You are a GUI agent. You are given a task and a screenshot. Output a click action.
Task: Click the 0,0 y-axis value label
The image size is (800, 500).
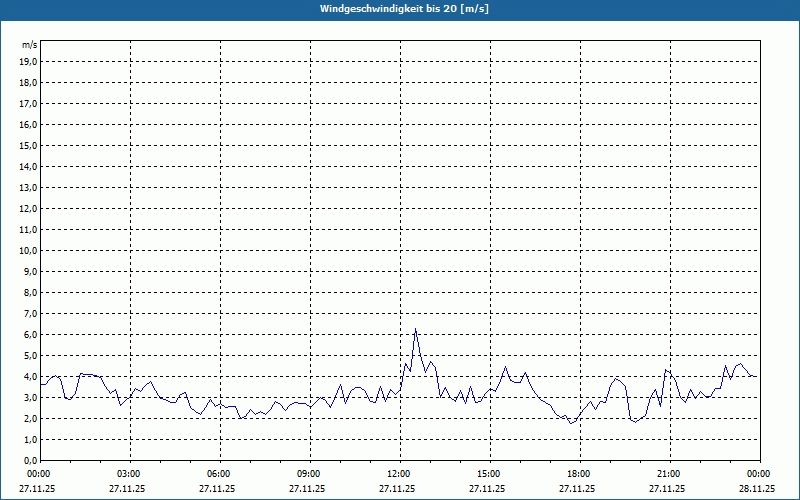pos(30,460)
